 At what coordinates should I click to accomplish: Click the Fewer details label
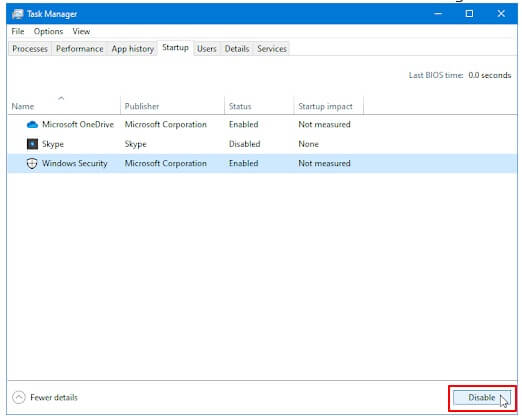pos(54,398)
